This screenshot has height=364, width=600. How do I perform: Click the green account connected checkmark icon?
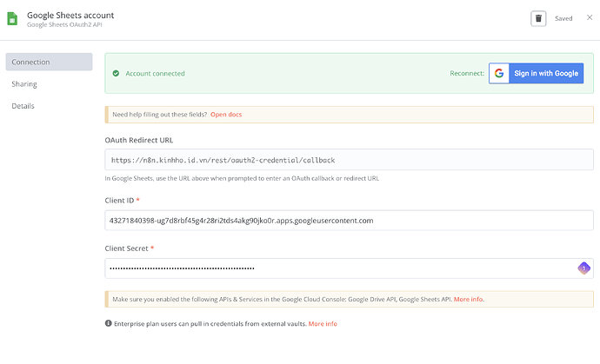click(116, 74)
